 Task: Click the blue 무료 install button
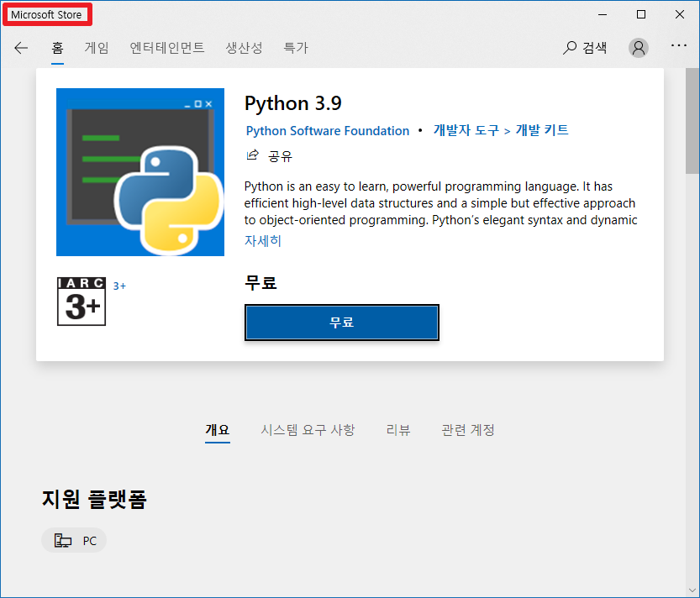click(x=342, y=323)
